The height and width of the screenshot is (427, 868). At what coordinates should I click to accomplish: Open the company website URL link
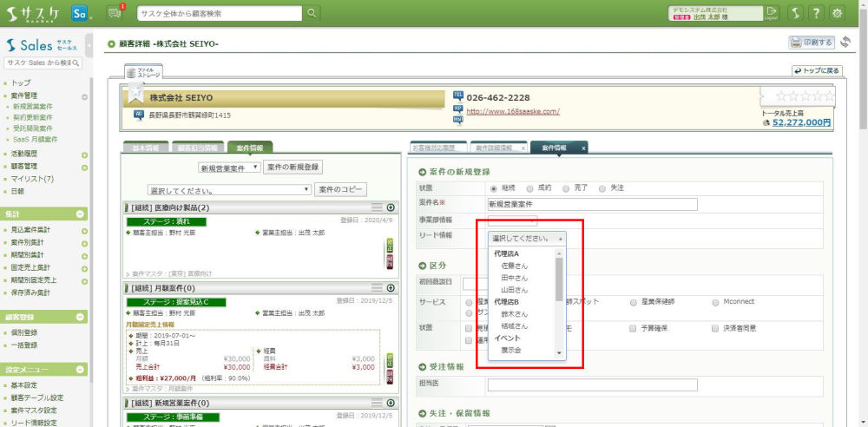point(512,112)
